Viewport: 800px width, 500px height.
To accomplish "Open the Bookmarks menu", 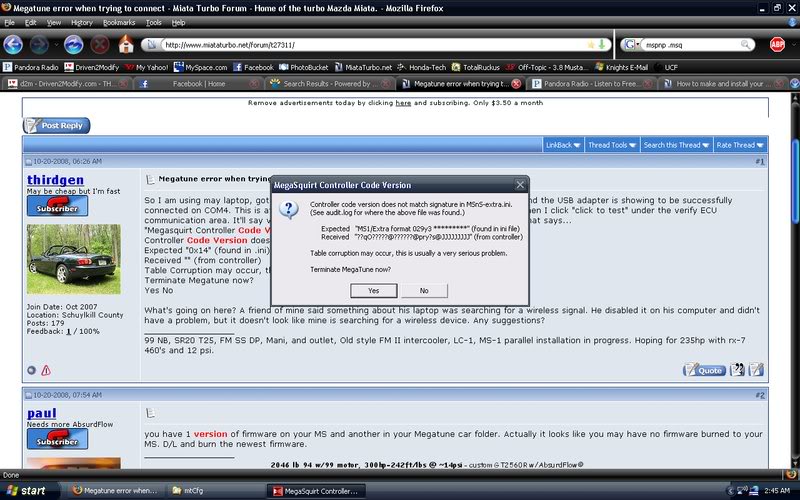I will pos(119,22).
